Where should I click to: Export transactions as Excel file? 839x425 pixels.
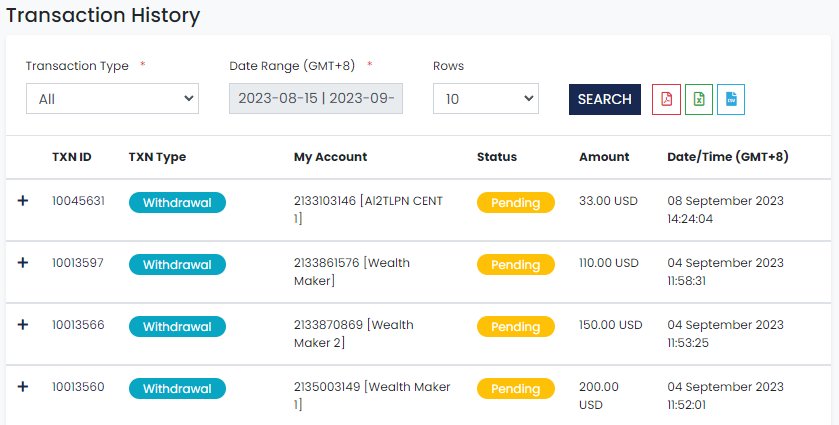(699, 99)
